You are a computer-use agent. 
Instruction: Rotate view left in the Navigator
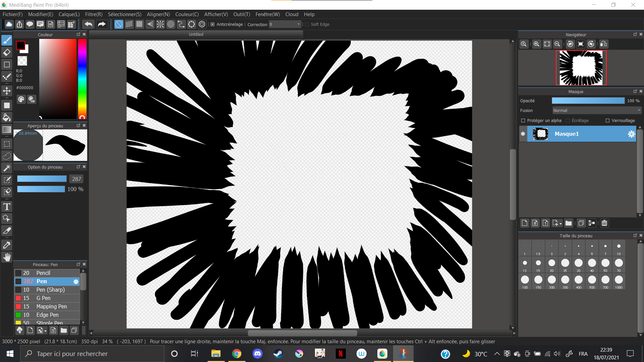click(570, 44)
